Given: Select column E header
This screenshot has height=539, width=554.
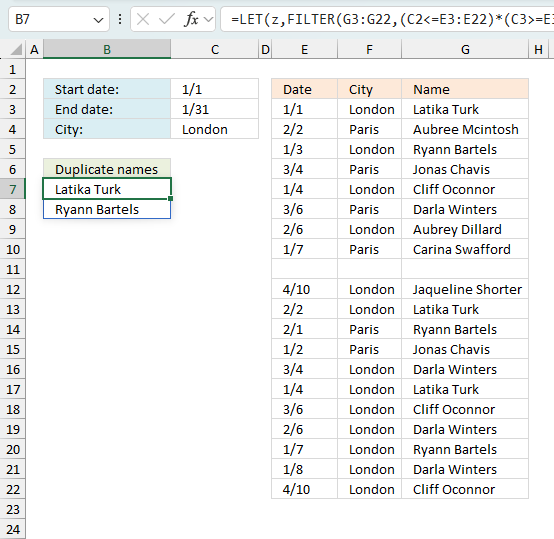Looking at the screenshot, I should pyautogui.click(x=305, y=50).
